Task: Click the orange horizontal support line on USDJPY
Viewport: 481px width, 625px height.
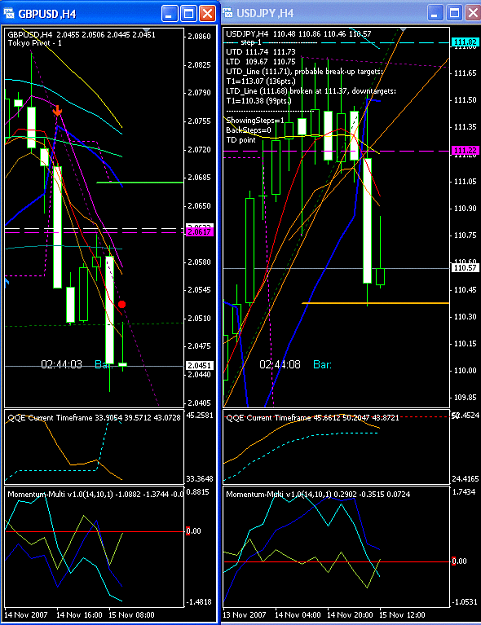Action: pyautogui.click(x=375, y=303)
